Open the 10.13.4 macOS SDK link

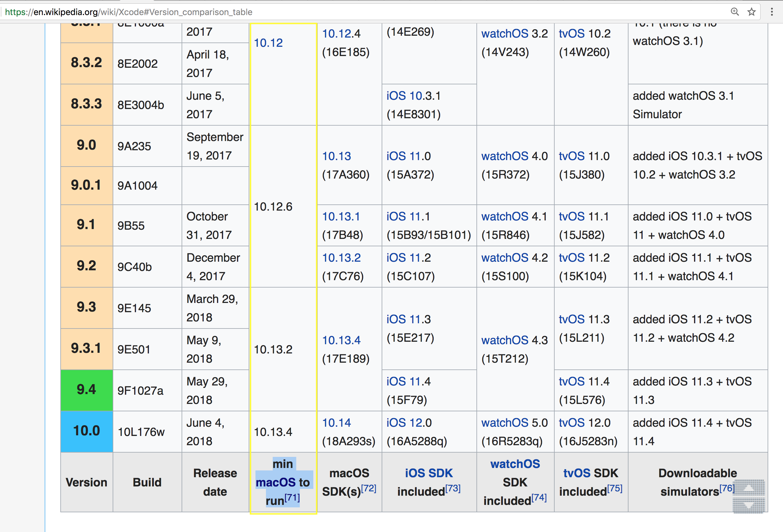[x=341, y=340]
